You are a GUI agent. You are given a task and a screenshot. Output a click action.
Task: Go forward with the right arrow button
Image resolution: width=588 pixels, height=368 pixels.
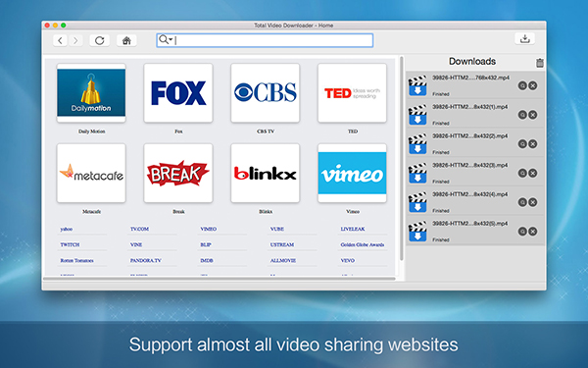[75, 40]
